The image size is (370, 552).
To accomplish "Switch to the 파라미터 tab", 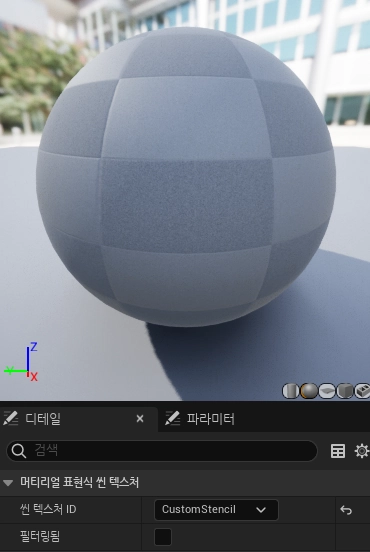I will 200,419.
